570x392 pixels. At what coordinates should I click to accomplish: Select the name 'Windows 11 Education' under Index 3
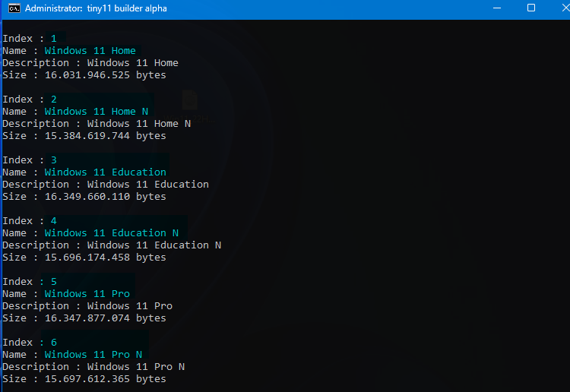(106, 172)
